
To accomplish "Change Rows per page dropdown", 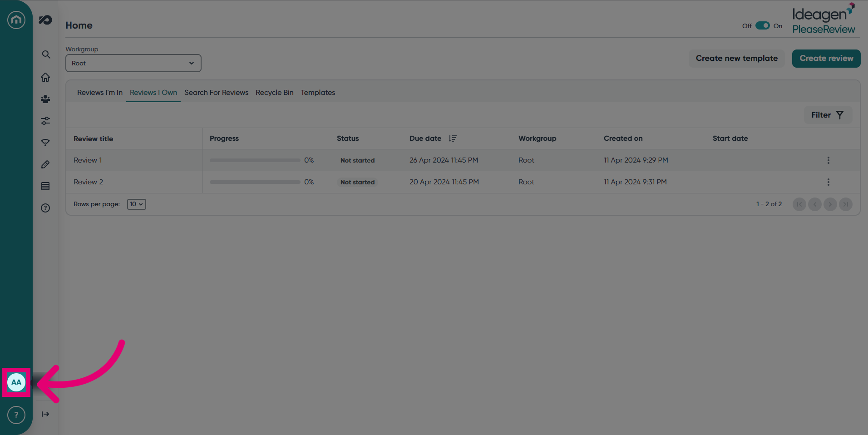I will point(137,204).
